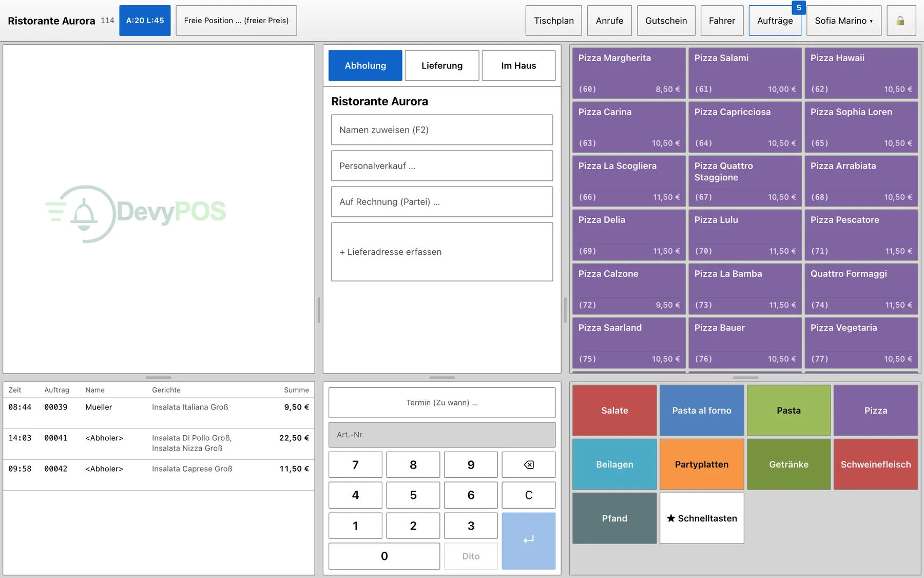Open the orange Partyplatten category
Screen dimensions: 924x578
click(702, 464)
